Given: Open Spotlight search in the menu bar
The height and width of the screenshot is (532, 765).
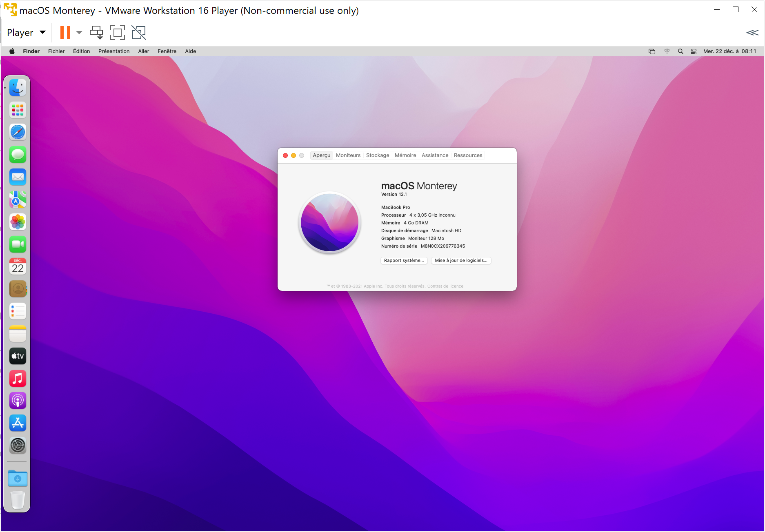Looking at the screenshot, I should (x=680, y=51).
